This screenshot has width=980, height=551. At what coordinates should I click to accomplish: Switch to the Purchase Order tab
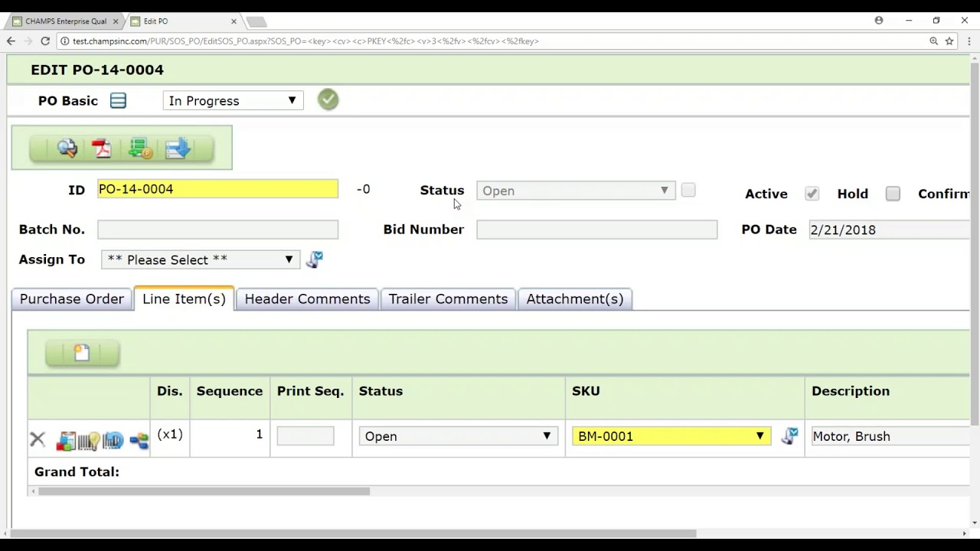[72, 299]
